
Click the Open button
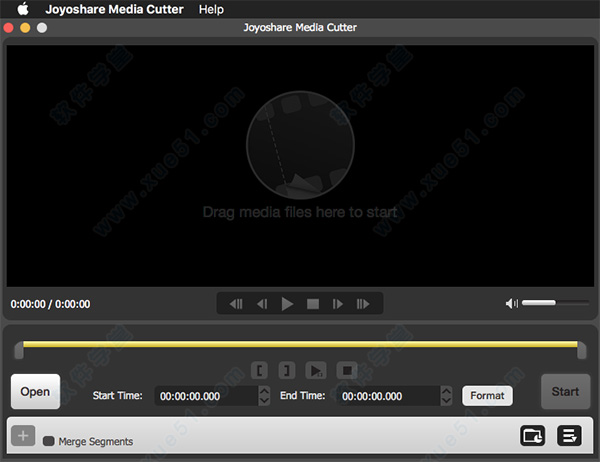click(x=36, y=392)
